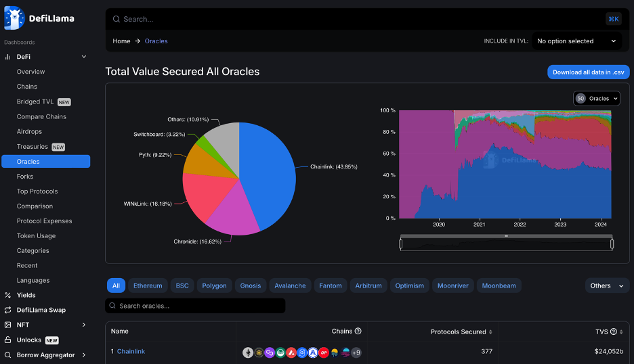Screen dimensions: 634x364
Task: Download all data in .csv
Action: point(589,72)
